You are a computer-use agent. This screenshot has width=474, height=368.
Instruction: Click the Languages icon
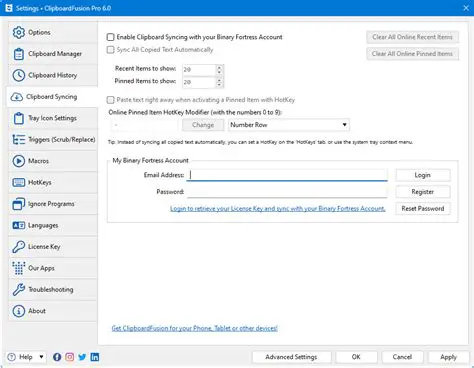19,225
